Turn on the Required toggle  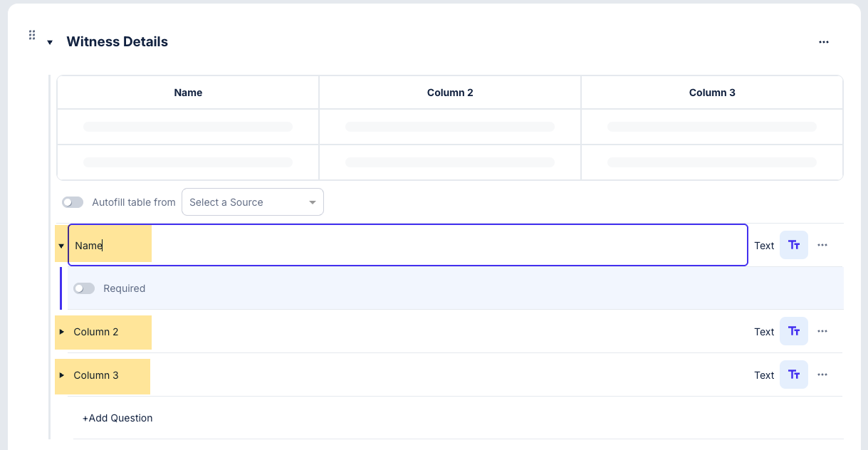[x=84, y=288]
